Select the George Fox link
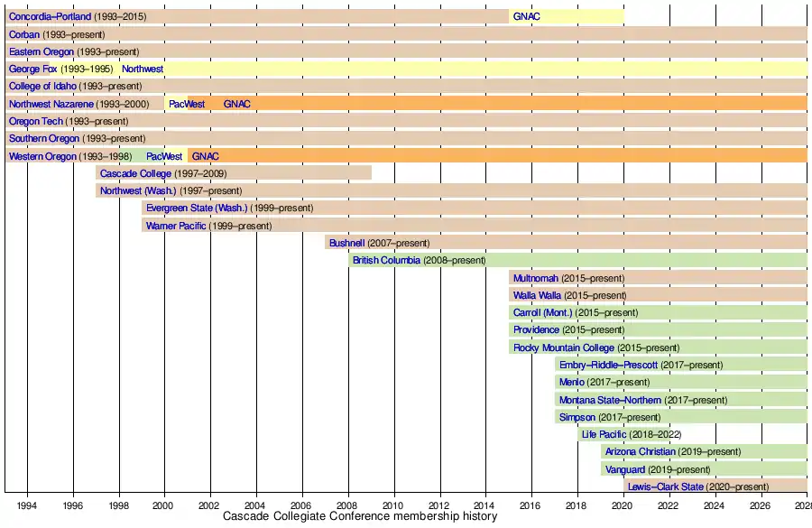The height and width of the screenshot is (528, 812). click(x=32, y=69)
